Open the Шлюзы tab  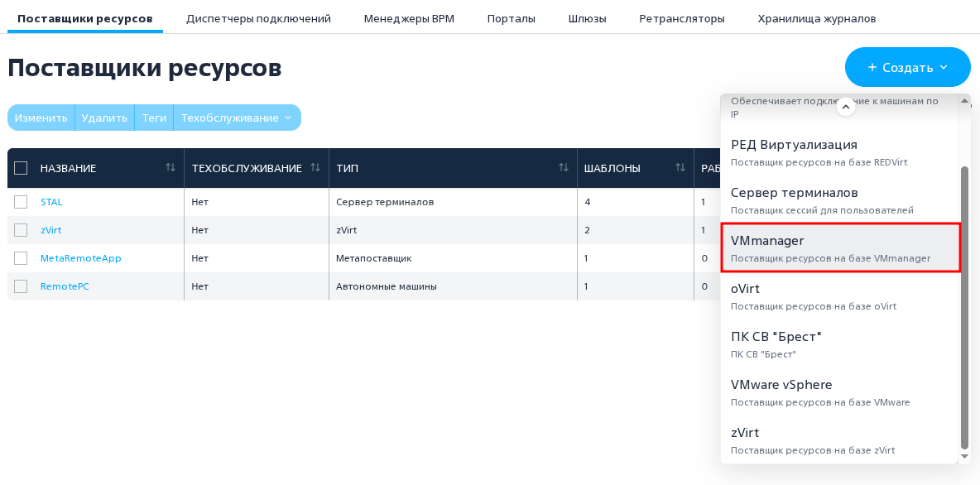point(587,19)
